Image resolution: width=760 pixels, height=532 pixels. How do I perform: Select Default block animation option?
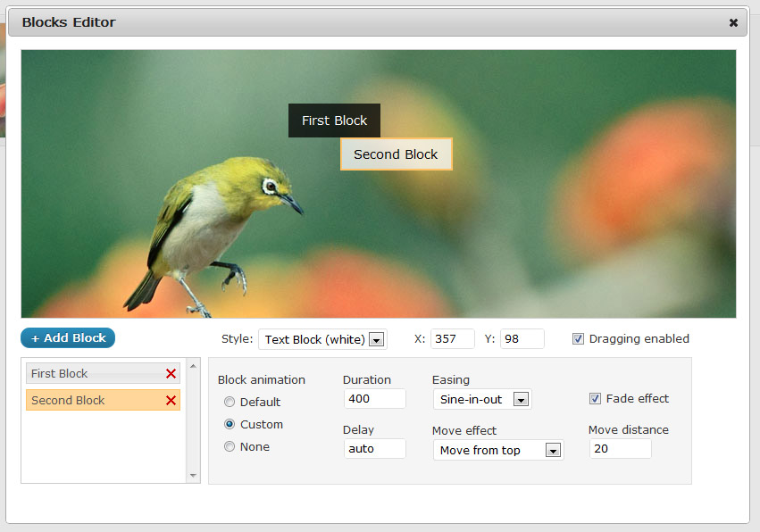[x=230, y=403]
